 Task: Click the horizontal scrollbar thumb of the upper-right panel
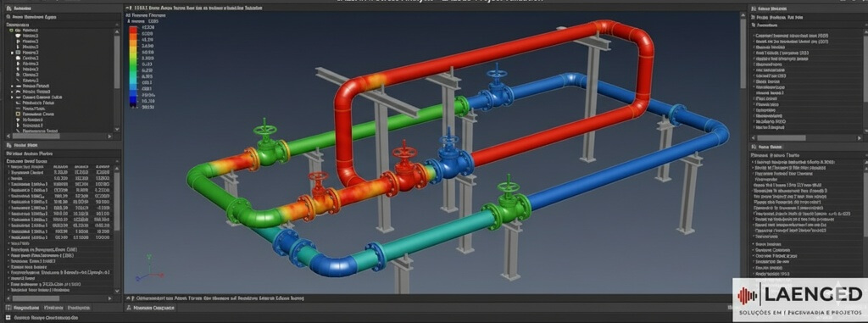(x=782, y=137)
